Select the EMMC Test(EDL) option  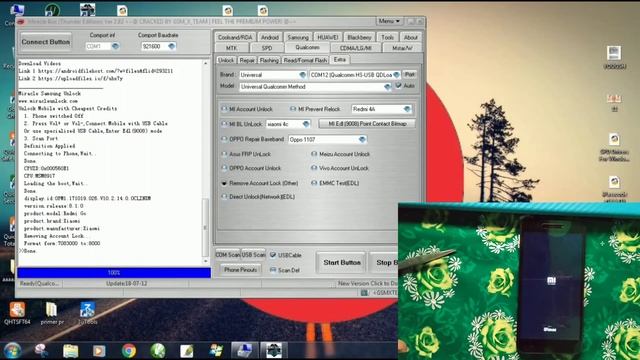point(335,183)
